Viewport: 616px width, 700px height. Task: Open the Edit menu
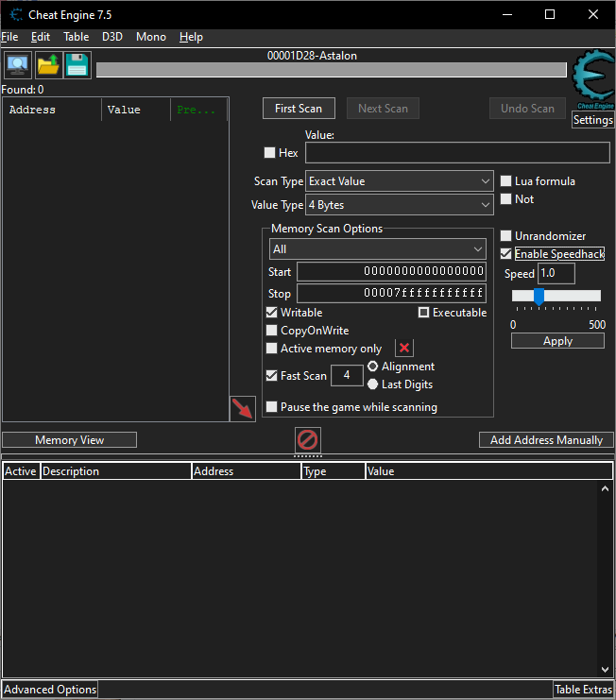(41, 37)
